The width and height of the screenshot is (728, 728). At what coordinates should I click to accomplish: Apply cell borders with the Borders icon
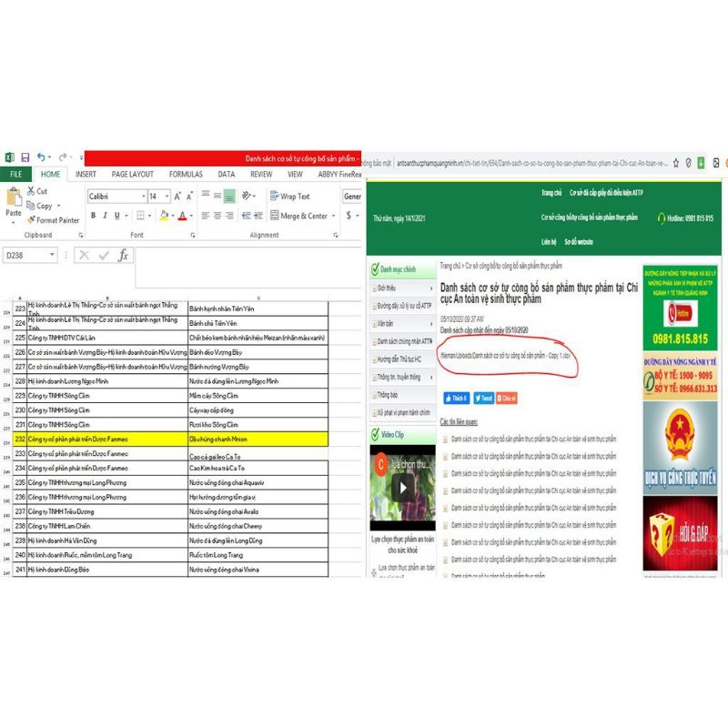[140, 216]
